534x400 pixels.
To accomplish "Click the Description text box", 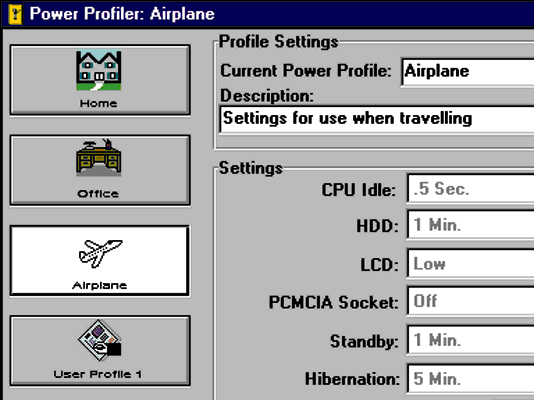I will 377,119.
